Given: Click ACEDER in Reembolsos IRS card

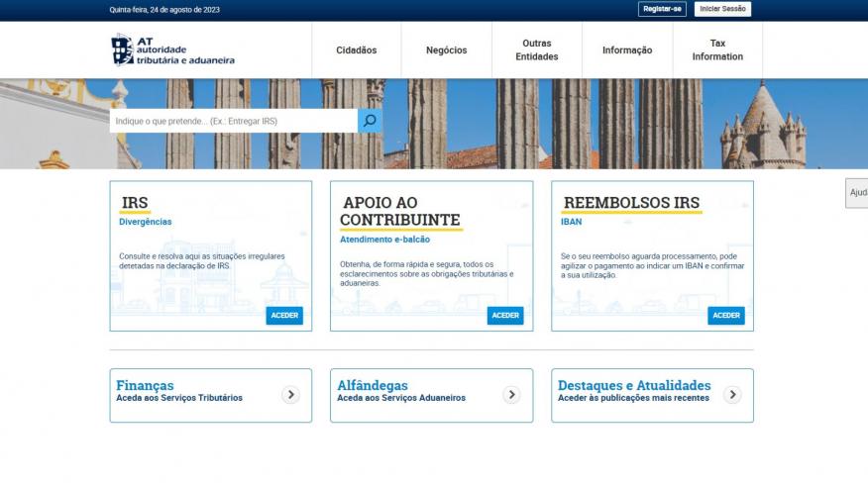Looking at the screenshot, I should [726, 316].
